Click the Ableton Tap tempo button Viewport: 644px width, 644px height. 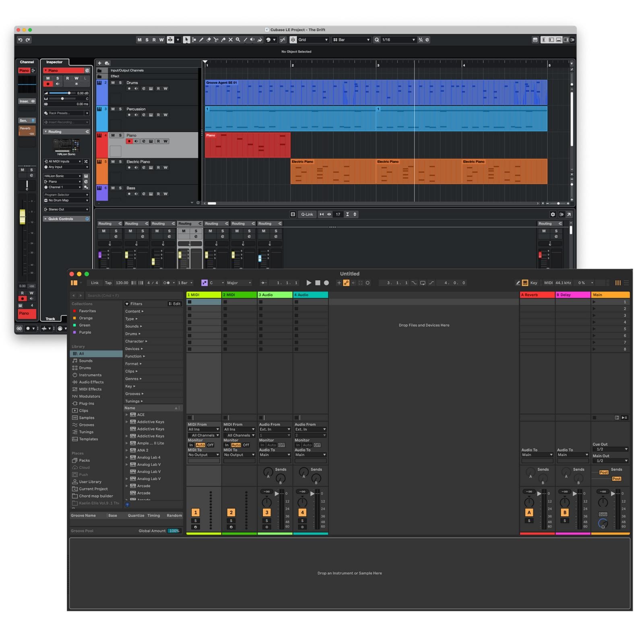tap(108, 283)
